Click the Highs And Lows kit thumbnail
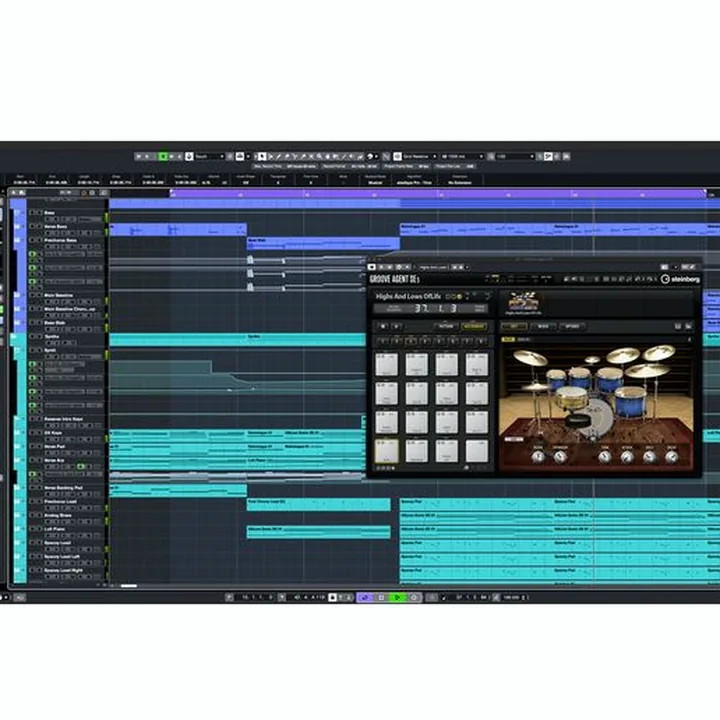The image size is (720, 720). tap(523, 301)
